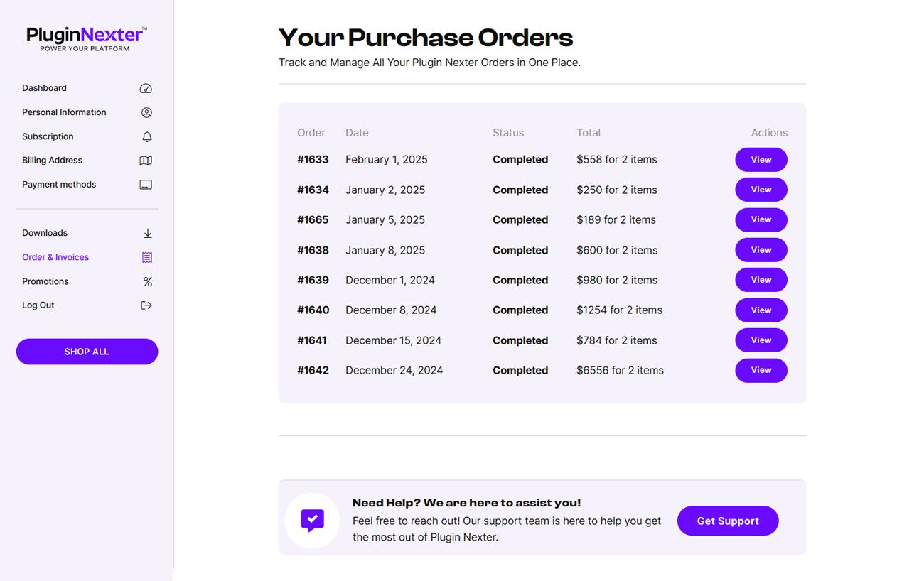Click the Log Out exit icon

(146, 305)
